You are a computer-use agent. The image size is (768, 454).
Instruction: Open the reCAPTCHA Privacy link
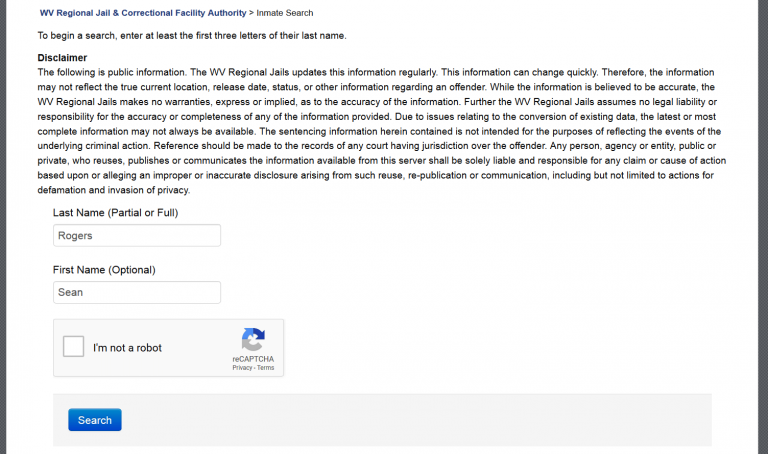click(242, 368)
